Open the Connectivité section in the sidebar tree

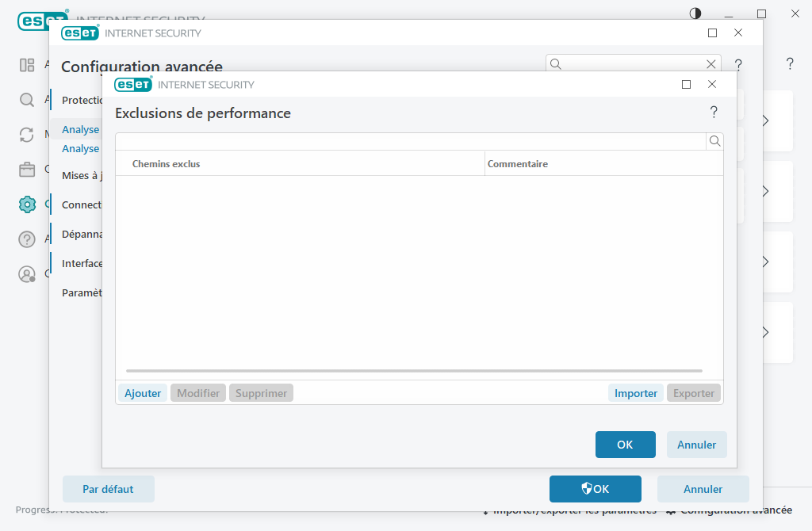(x=82, y=205)
